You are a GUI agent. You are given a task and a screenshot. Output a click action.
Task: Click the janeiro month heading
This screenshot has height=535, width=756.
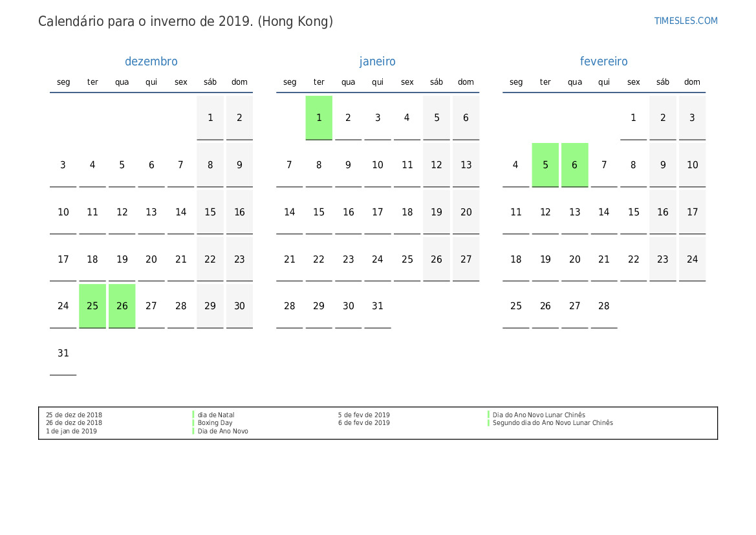pyautogui.click(x=378, y=61)
